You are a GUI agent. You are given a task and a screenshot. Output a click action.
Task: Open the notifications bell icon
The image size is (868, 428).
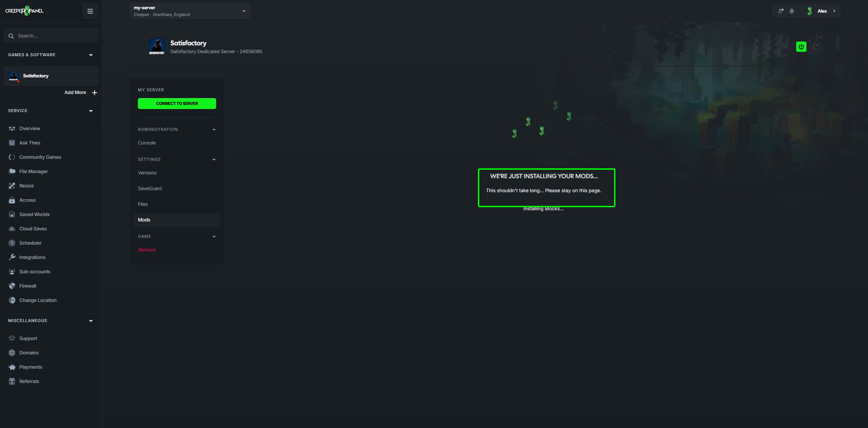tap(792, 11)
